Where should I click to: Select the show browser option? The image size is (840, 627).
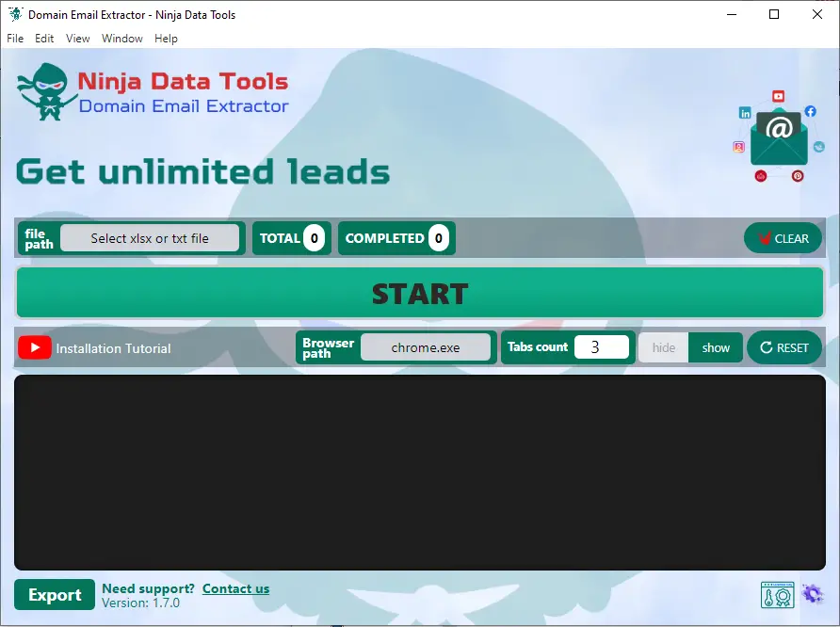click(716, 347)
